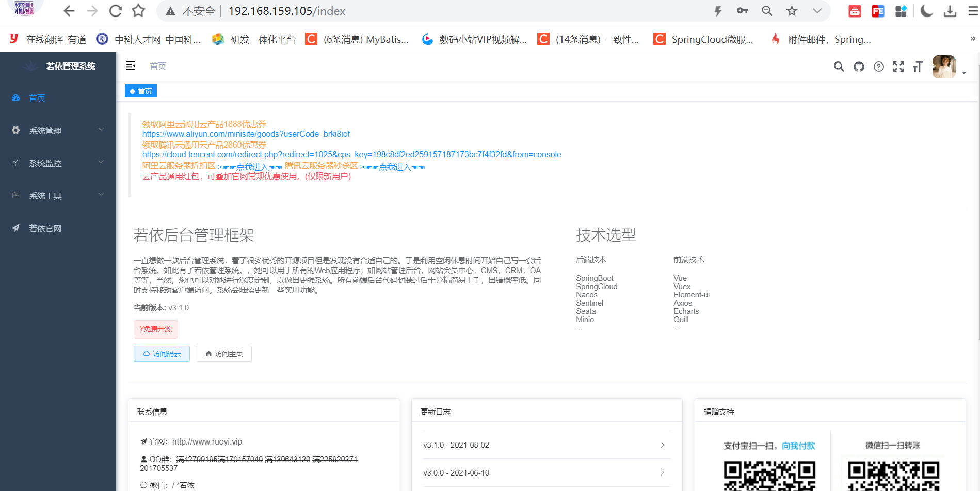Select the 首页 breadcrumb tab
Screen dimensions: 980x491
click(x=140, y=90)
